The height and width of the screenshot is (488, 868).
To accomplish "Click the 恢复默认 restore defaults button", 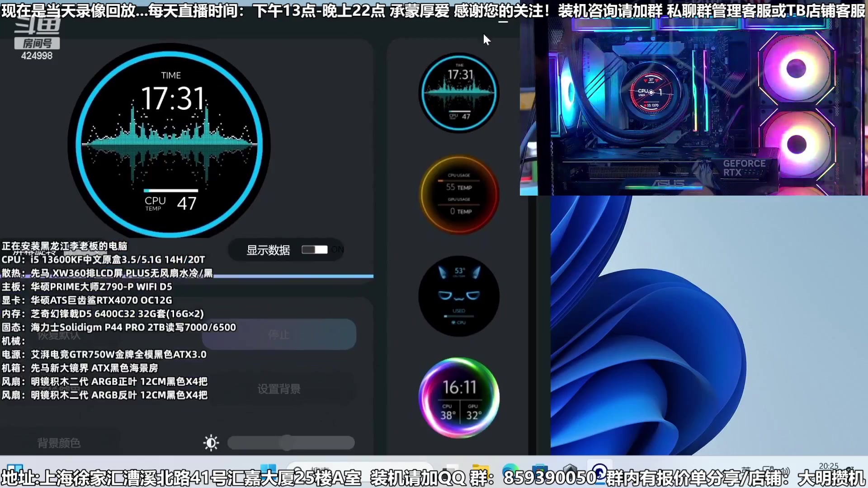I will (59, 336).
